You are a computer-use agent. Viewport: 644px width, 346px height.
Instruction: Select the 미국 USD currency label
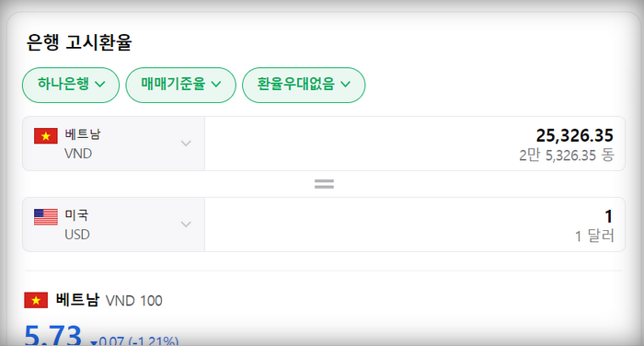pos(77,225)
